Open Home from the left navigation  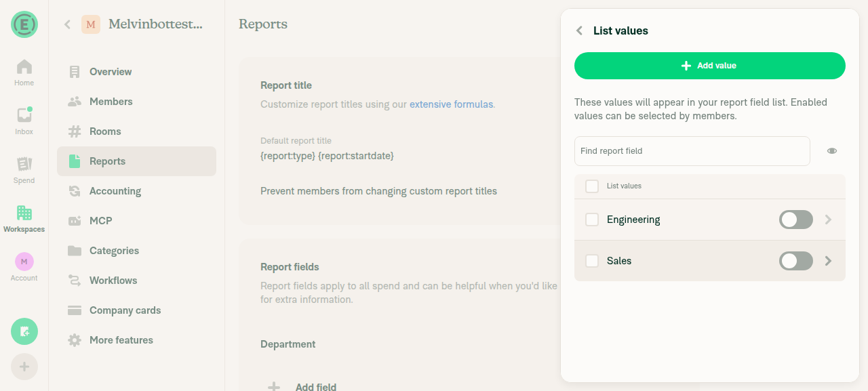click(24, 73)
